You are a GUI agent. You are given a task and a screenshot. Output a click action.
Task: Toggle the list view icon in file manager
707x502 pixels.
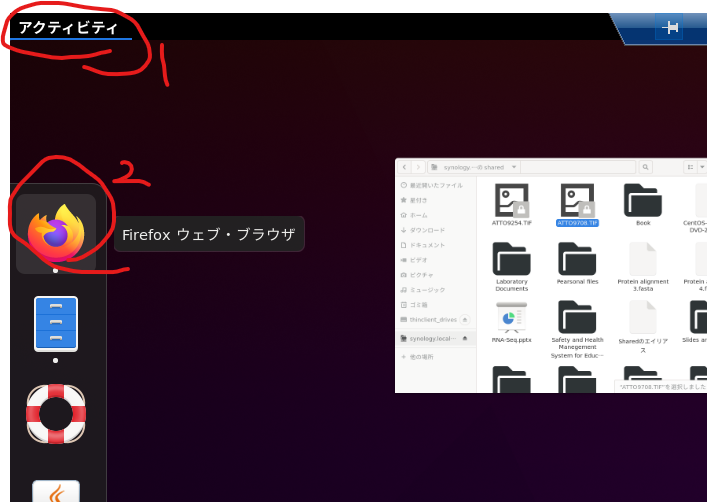(690, 167)
